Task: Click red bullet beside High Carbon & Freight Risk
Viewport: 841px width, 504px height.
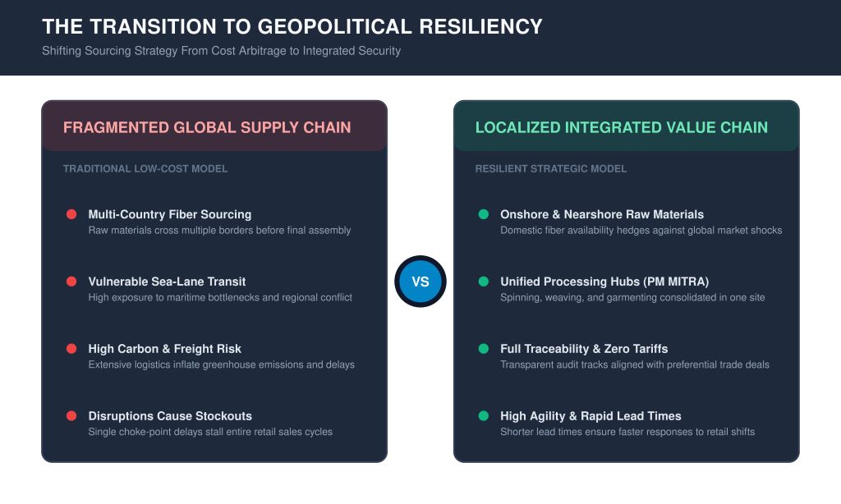Action: click(71, 349)
